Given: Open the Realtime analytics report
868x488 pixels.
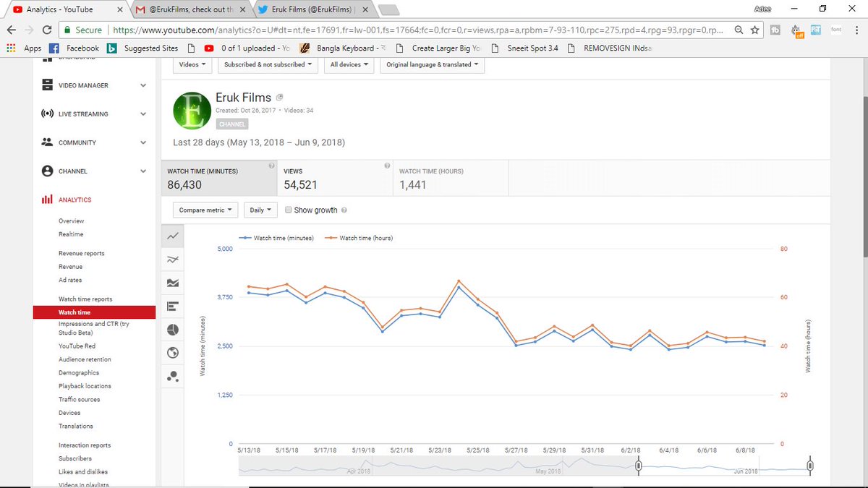Looking at the screenshot, I should click(x=71, y=234).
